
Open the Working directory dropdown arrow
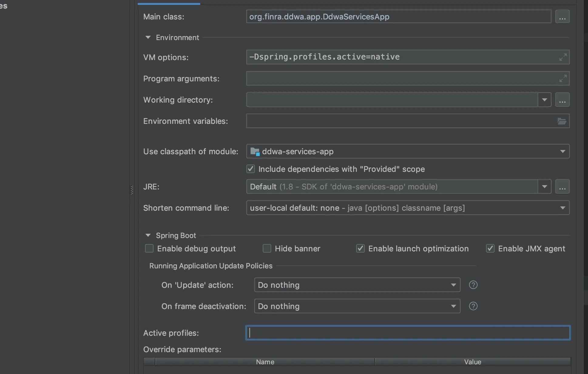[544, 100]
